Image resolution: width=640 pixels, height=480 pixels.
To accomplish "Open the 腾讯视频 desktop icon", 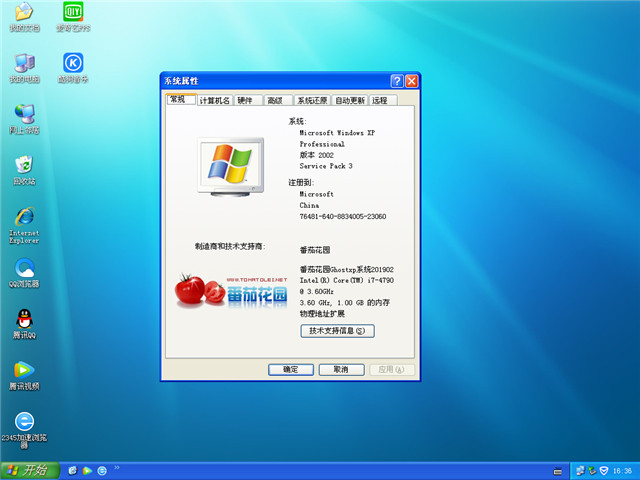I will click(24, 375).
